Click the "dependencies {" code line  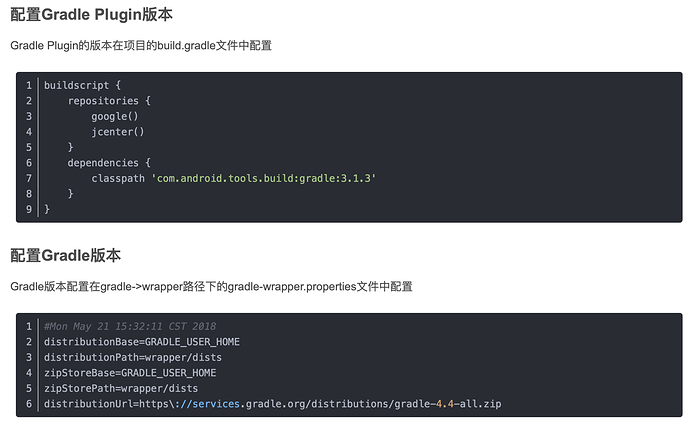109,162
